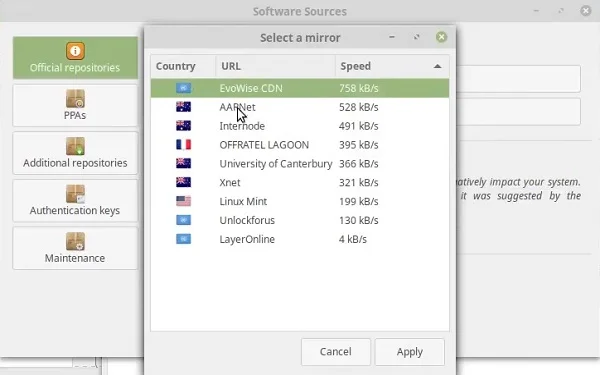Viewport: 600px width, 375px height.
Task: Open the Additional repositories section
Action: (75, 153)
